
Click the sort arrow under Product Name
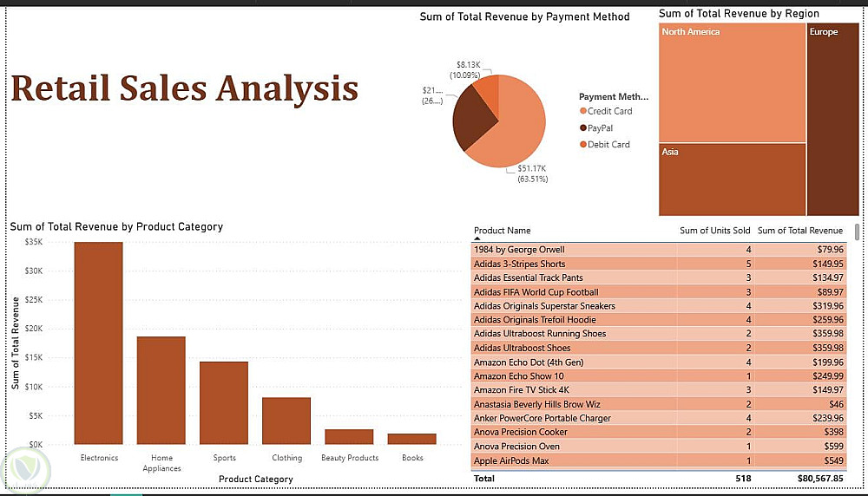477,238
